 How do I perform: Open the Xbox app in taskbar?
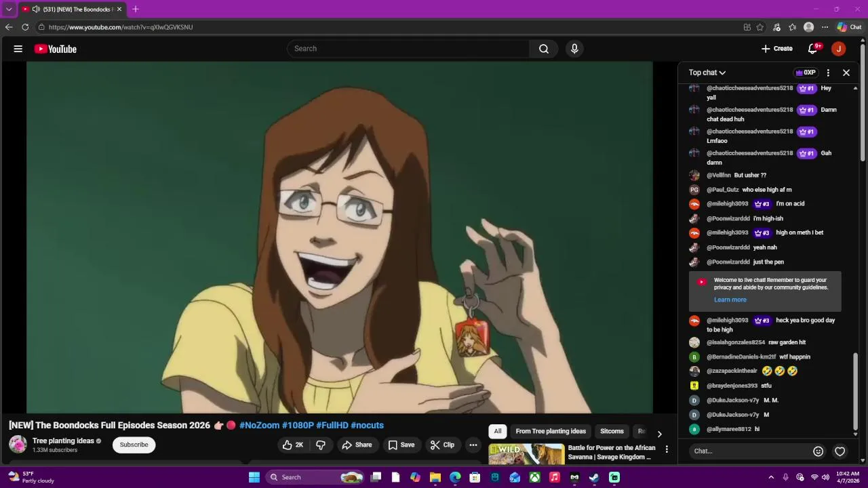pyautogui.click(x=535, y=477)
